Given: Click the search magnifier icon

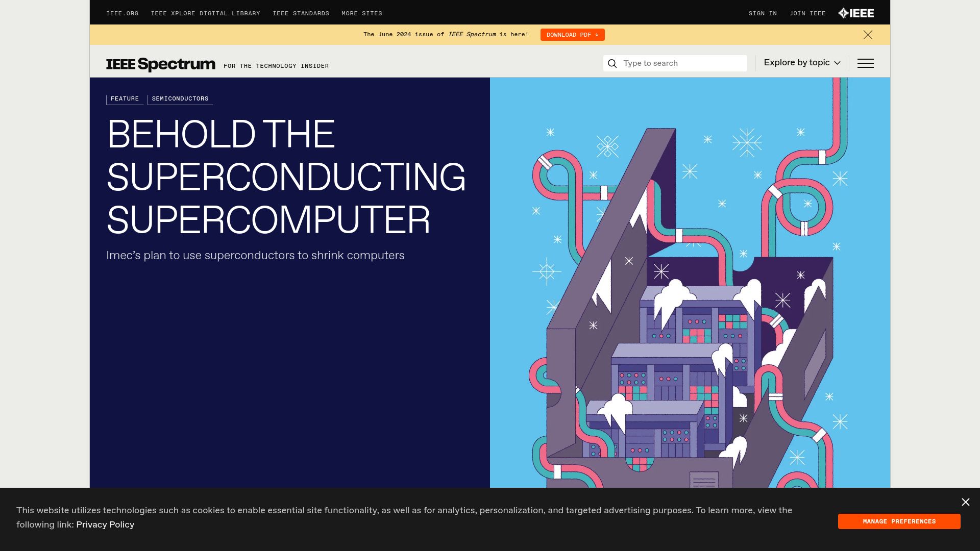Looking at the screenshot, I should click(x=612, y=63).
